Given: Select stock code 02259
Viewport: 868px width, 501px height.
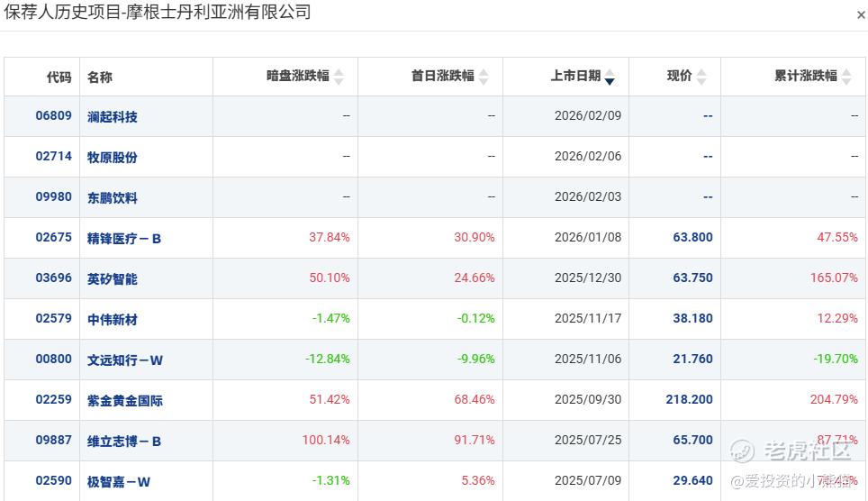Looking at the screenshot, I should [x=54, y=399].
